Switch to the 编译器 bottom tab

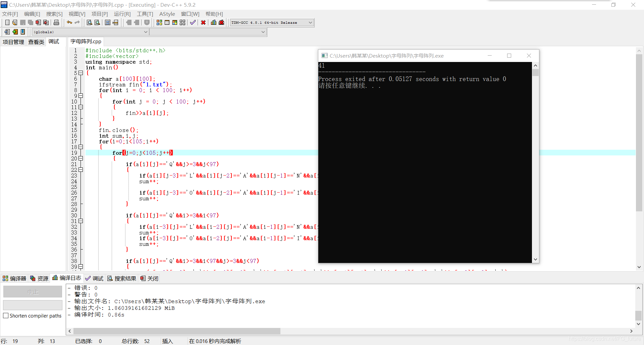click(x=14, y=278)
